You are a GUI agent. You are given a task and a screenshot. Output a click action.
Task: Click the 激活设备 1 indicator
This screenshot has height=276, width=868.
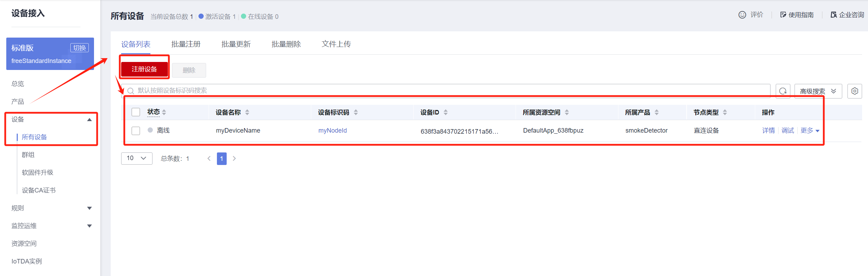(217, 17)
